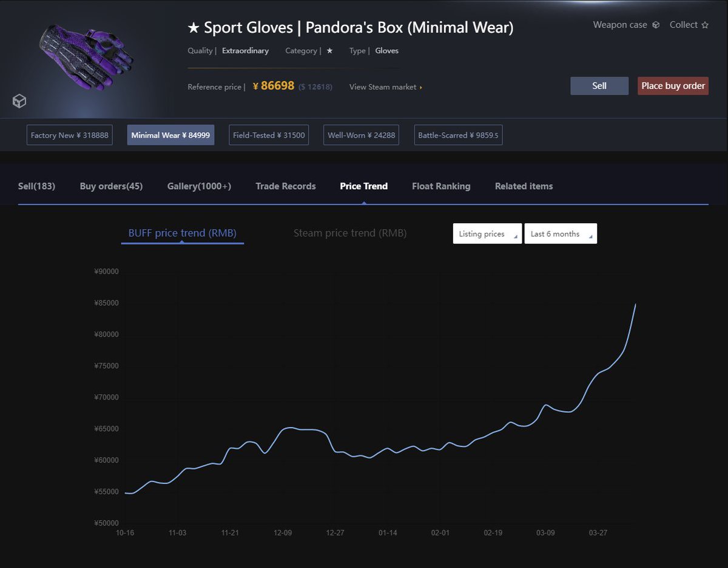This screenshot has height=568, width=728.
Task: Click the ¥70000 y-axis label
Action: pos(106,398)
